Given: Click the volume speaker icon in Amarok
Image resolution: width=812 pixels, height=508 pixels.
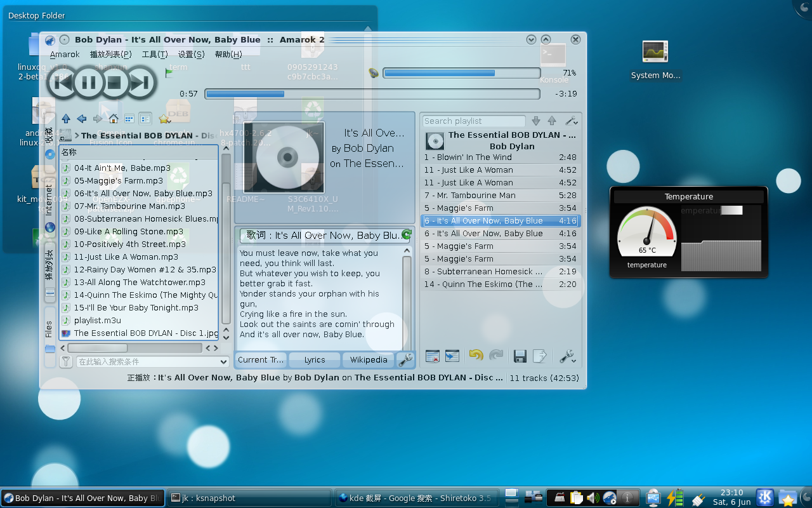Looking at the screenshot, I should (374, 73).
